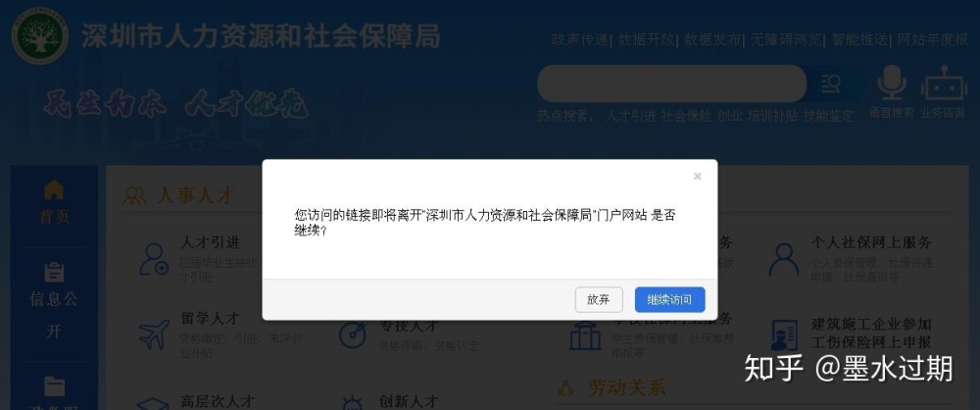Viewport: 980px width, 410px height.
Task: Click the 放弃 button in dialog
Action: click(599, 300)
